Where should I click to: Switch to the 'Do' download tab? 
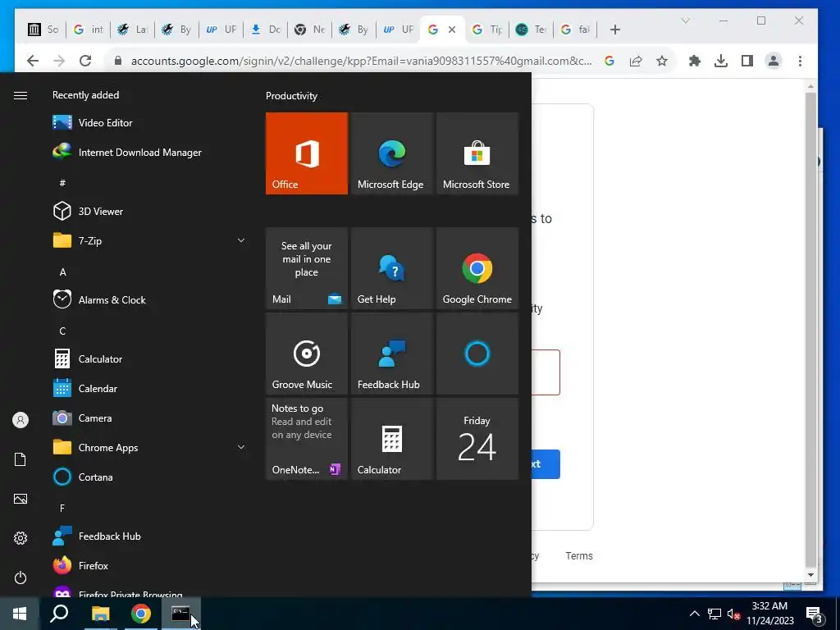(265, 30)
